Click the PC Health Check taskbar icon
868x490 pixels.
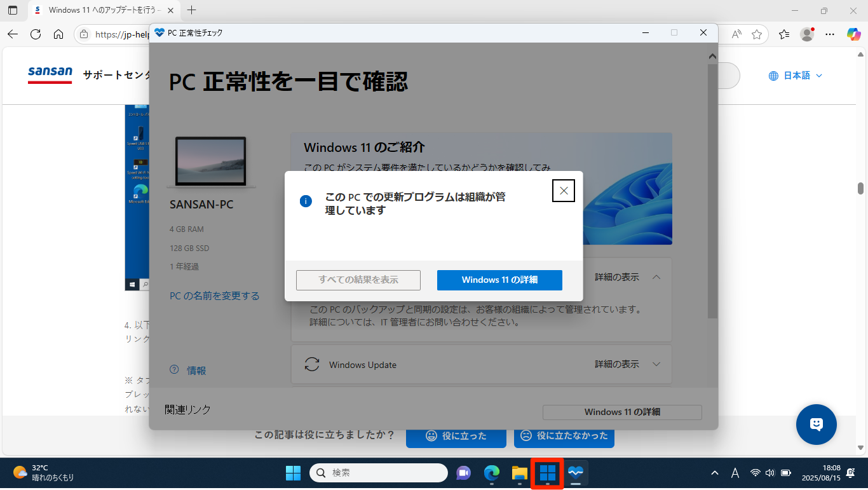(x=576, y=473)
